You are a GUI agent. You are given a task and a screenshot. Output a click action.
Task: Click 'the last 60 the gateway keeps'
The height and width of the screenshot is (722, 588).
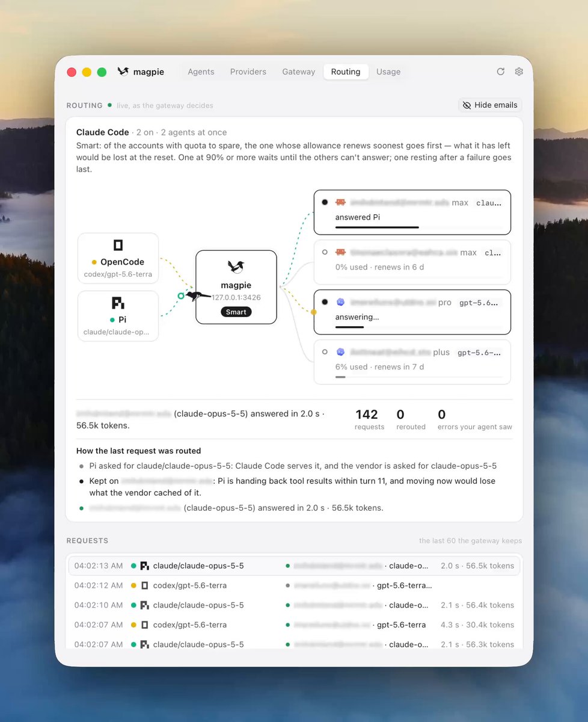pyautogui.click(x=471, y=541)
